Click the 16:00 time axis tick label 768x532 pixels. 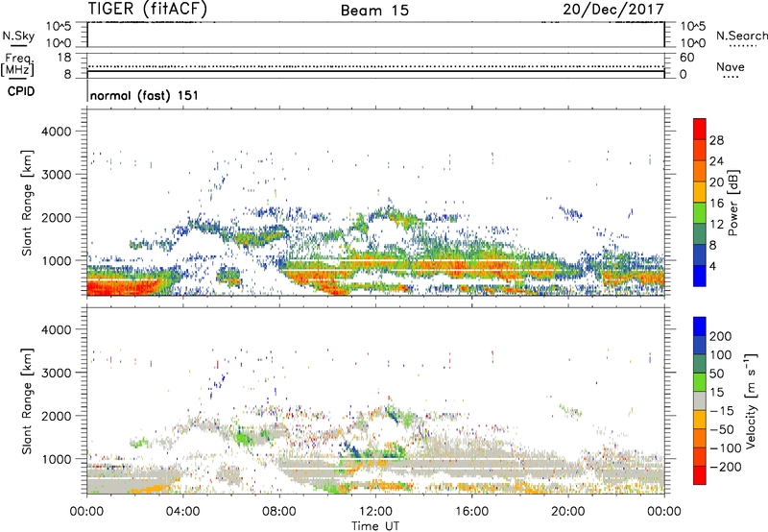tap(471, 512)
